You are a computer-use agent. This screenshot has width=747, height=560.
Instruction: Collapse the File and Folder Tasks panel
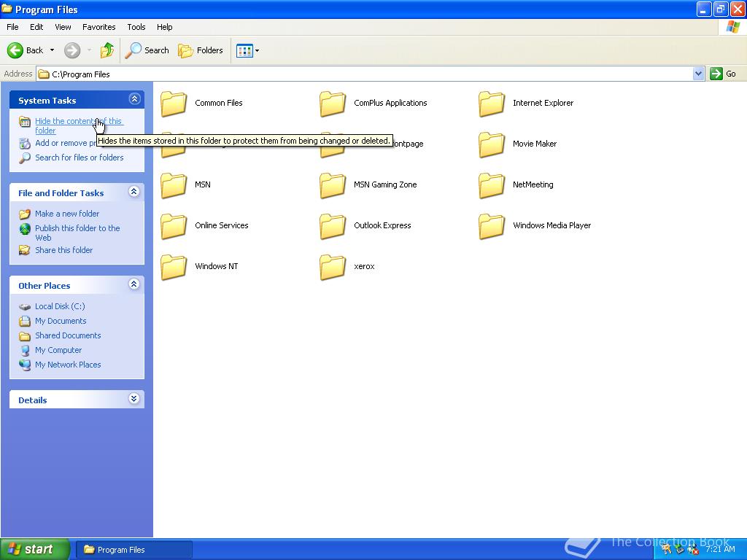point(134,192)
